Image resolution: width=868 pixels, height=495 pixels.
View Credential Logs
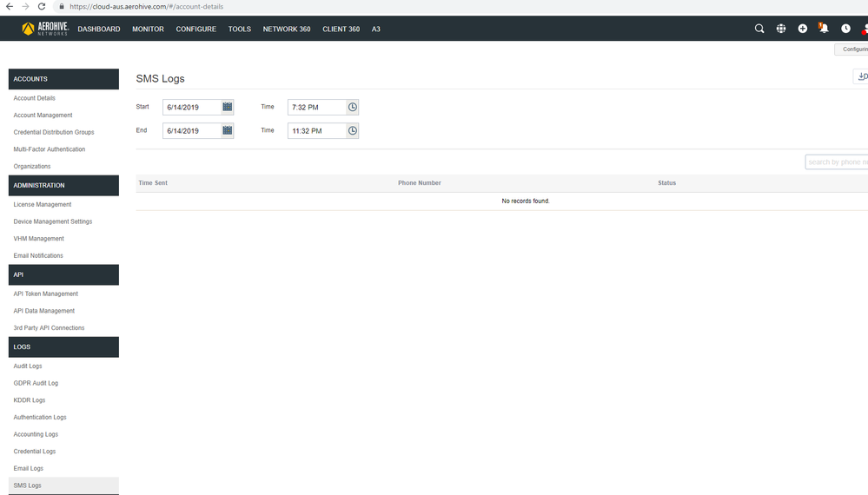(35, 452)
